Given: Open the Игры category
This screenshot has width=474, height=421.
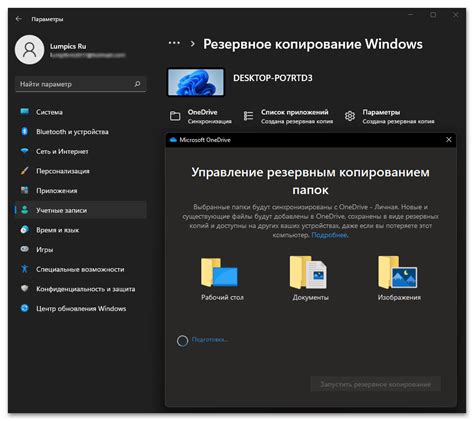Looking at the screenshot, I should pos(81,250).
